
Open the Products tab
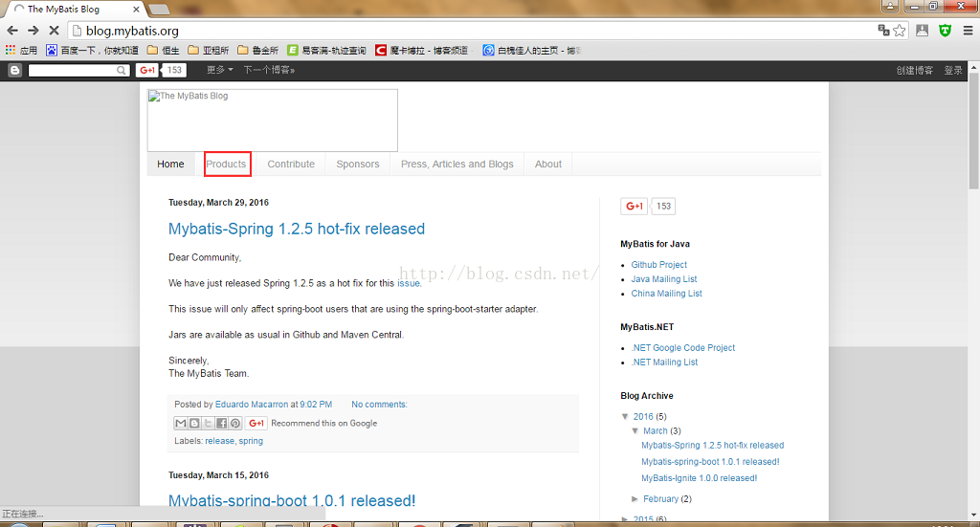point(226,165)
